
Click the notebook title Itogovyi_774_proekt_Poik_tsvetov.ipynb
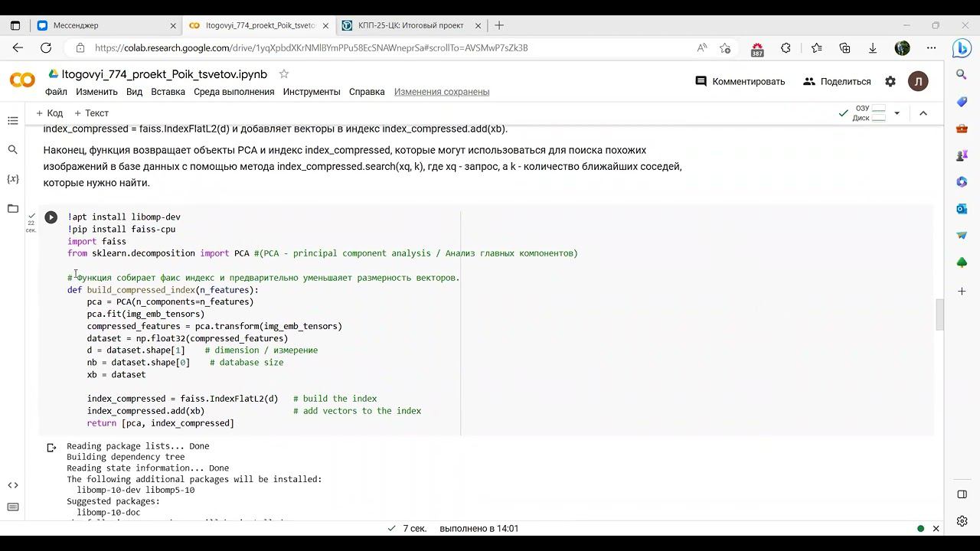point(164,74)
